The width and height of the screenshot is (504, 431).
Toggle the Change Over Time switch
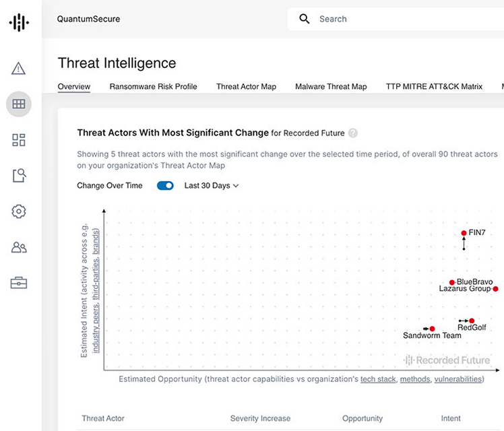[165, 186]
